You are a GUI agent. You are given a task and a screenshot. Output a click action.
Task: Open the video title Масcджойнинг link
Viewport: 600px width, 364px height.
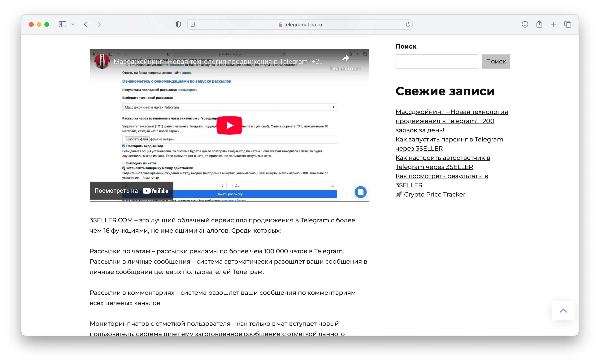tap(218, 61)
